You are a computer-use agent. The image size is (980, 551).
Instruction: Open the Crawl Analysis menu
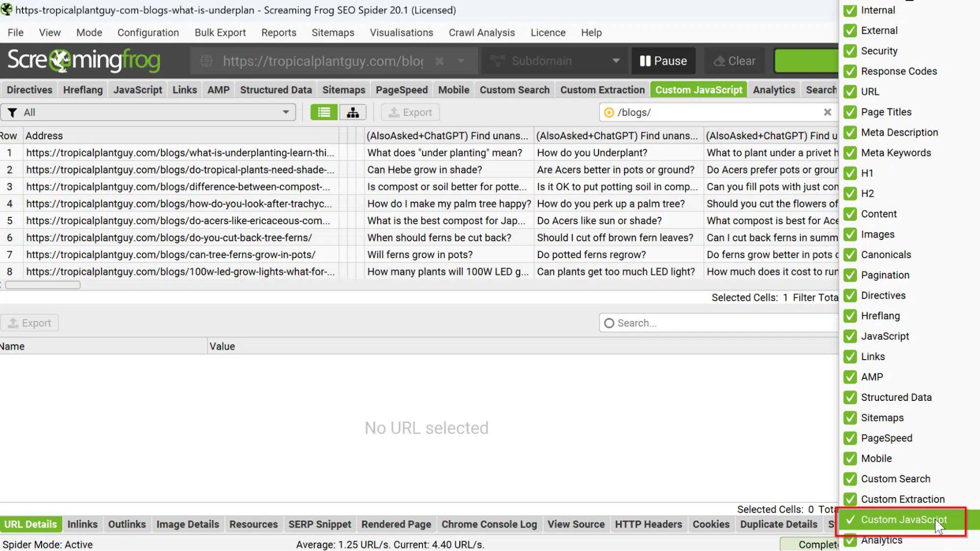(482, 32)
